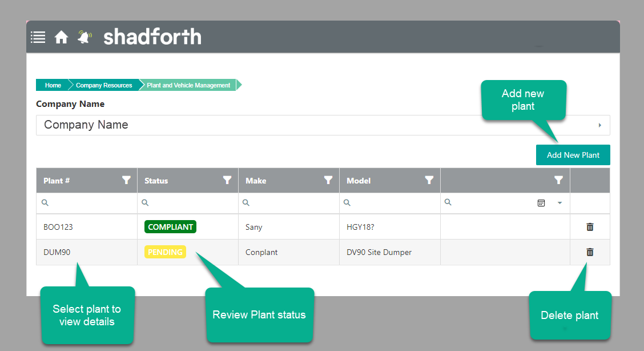
Task: Filter the Model column
Action: [429, 180]
